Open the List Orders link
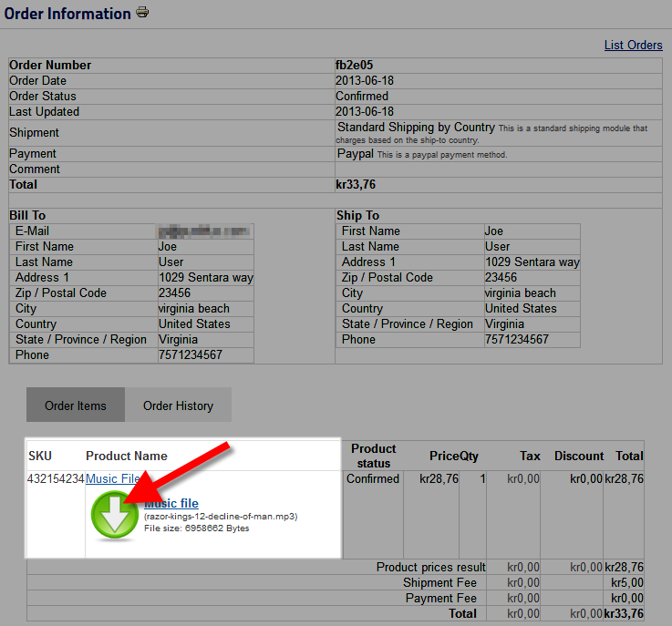The height and width of the screenshot is (626, 672). point(633,45)
